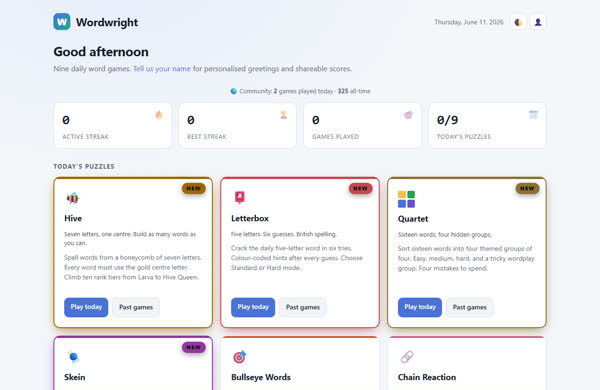Click the '0/9' today's puzzles value
Image resolution: width=600 pixels, height=390 pixels.
(447, 120)
